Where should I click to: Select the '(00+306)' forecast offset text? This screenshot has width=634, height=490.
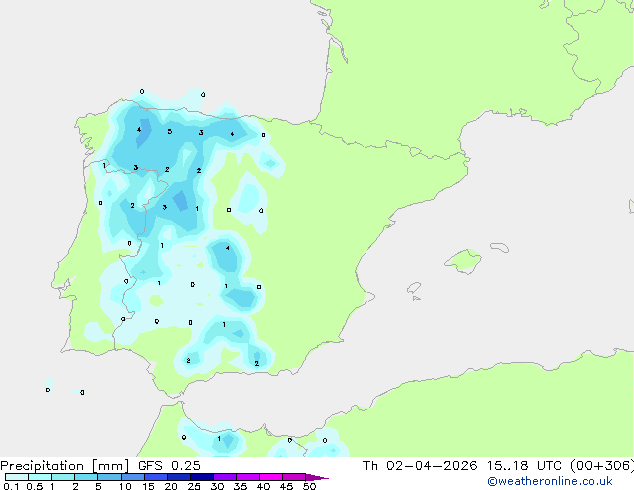tap(602, 466)
